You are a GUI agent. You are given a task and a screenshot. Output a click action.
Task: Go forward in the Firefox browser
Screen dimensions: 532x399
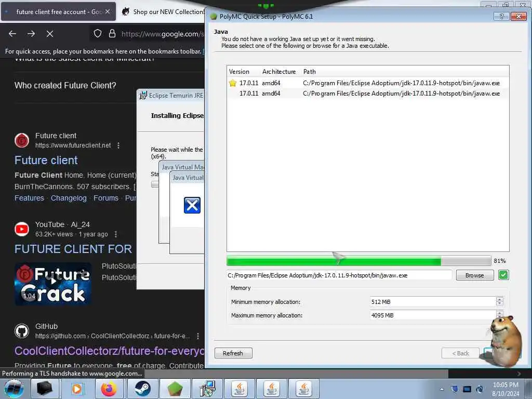[x=31, y=34]
